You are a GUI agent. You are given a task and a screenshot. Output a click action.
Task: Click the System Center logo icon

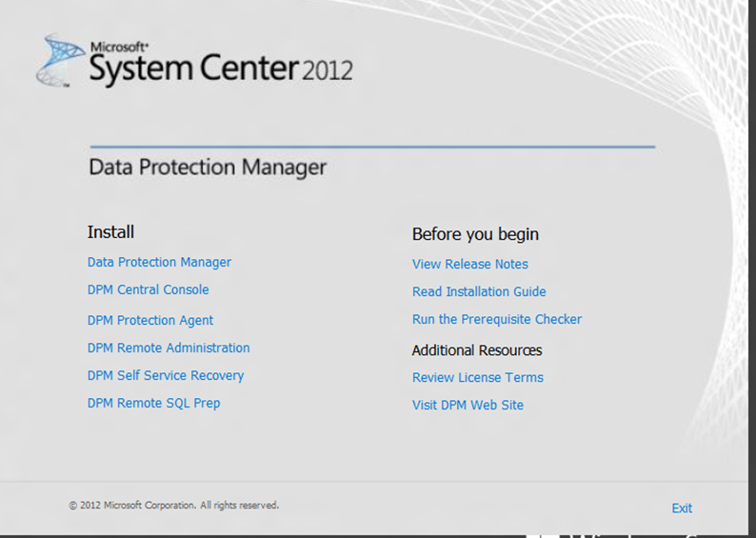tap(61, 61)
